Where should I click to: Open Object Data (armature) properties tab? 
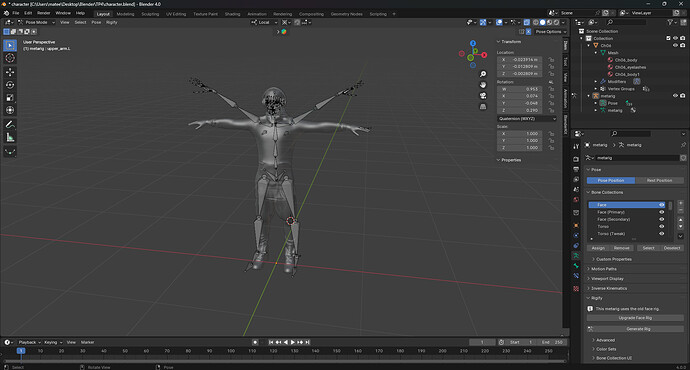(x=576, y=256)
